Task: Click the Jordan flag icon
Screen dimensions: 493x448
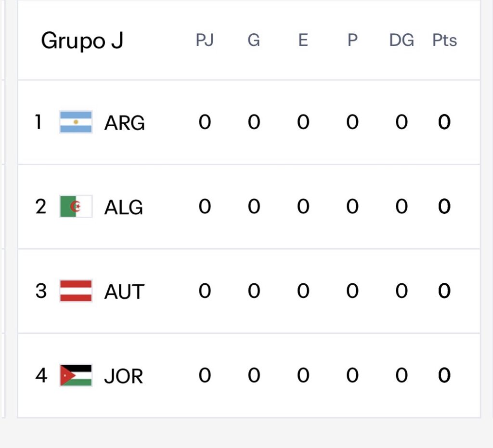Action: tap(76, 375)
